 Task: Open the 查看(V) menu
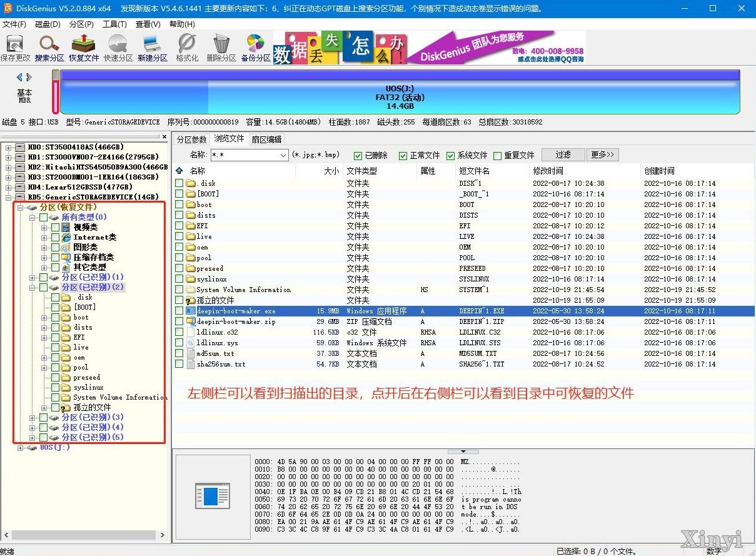pos(148,24)
